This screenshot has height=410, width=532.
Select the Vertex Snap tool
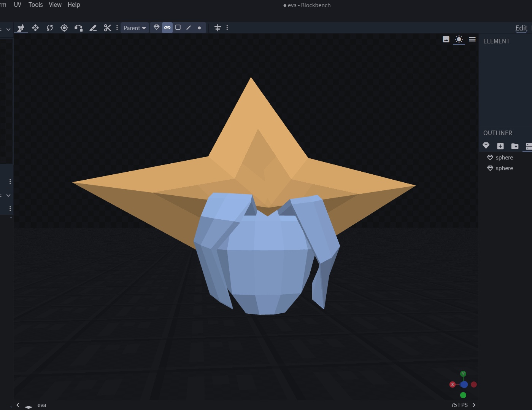point(79,28)
